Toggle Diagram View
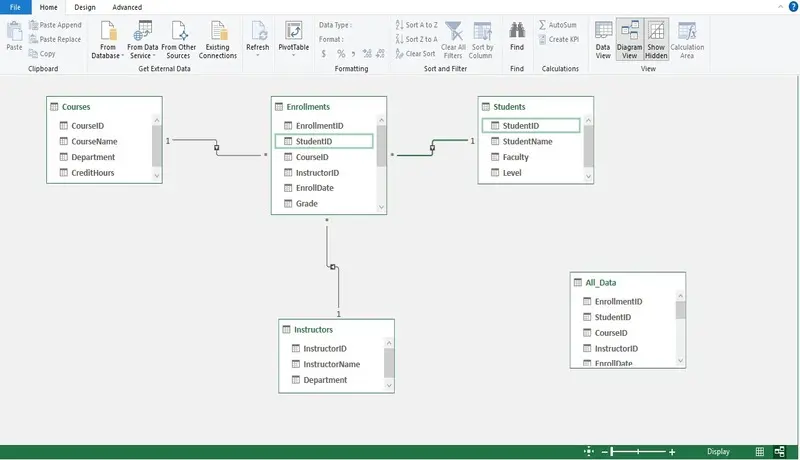 coord(630,40)
